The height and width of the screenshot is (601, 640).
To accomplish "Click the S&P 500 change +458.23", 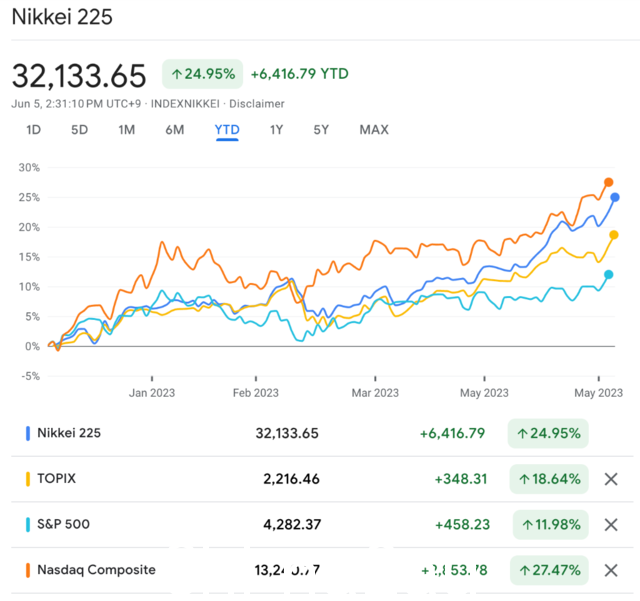I will click(x=462, y=525).
